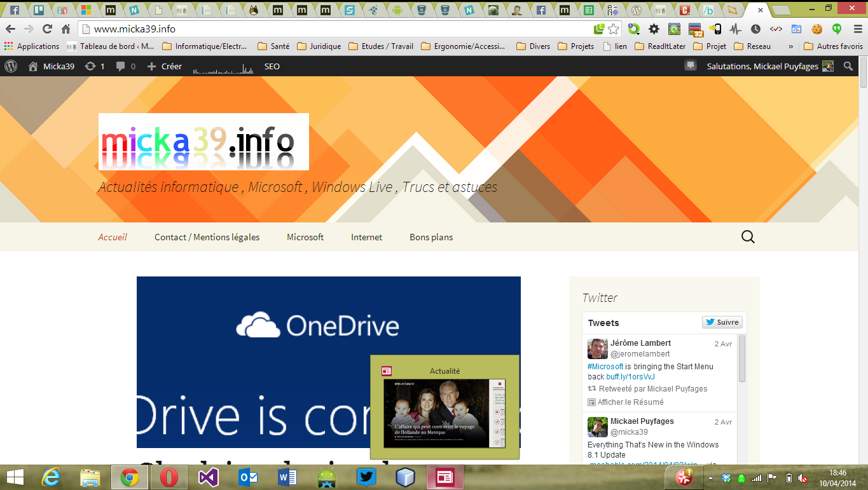Open Visual Studio from the taskbar
The width and height of the screenshot is (868, 490).
pyautogui.click(x=209, y=477)
